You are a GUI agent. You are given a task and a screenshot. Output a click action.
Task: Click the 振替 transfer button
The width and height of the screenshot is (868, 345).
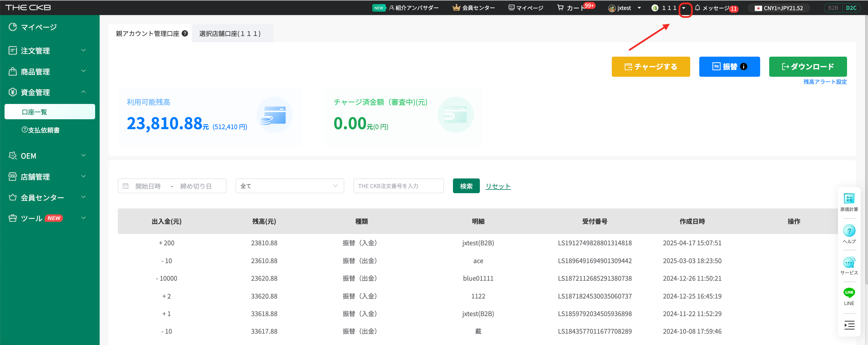click(x=729, y=67)
